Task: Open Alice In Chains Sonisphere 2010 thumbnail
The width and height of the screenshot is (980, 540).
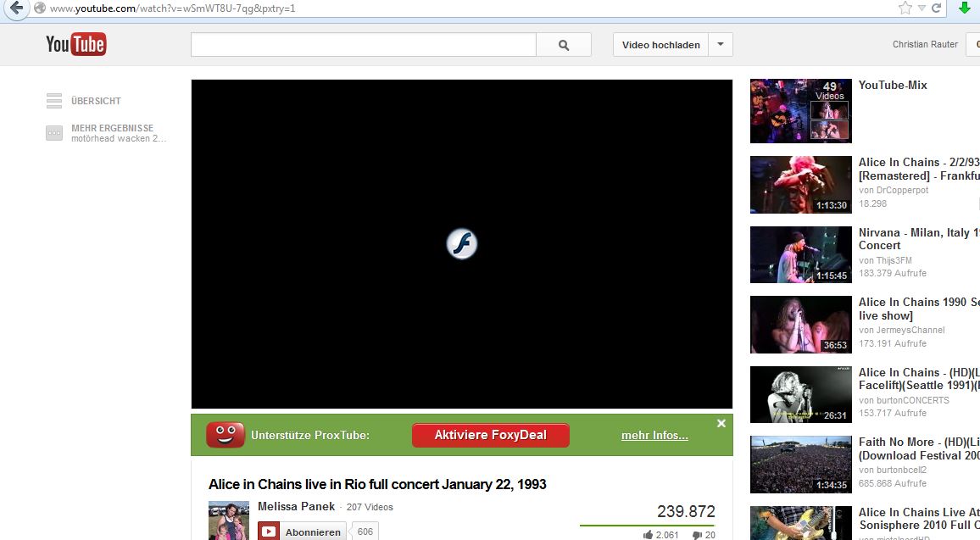Action: point(800,523)
